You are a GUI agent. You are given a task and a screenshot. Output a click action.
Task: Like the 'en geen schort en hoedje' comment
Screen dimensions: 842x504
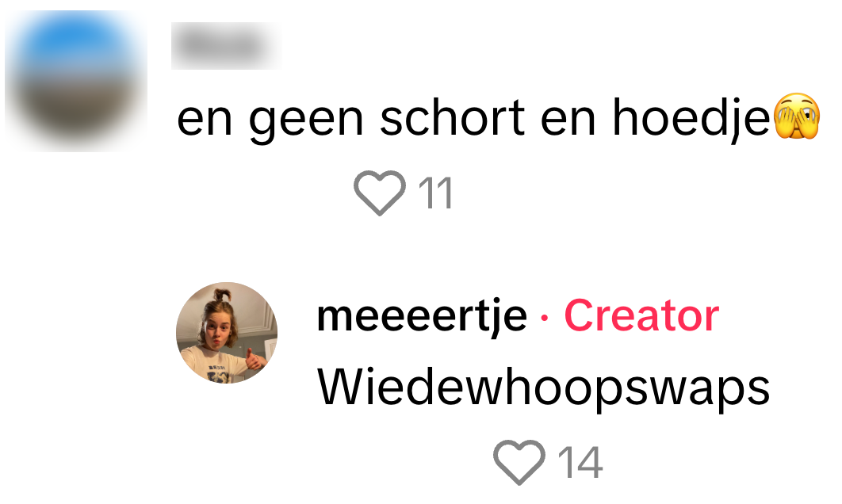click(x=380, y=193)
